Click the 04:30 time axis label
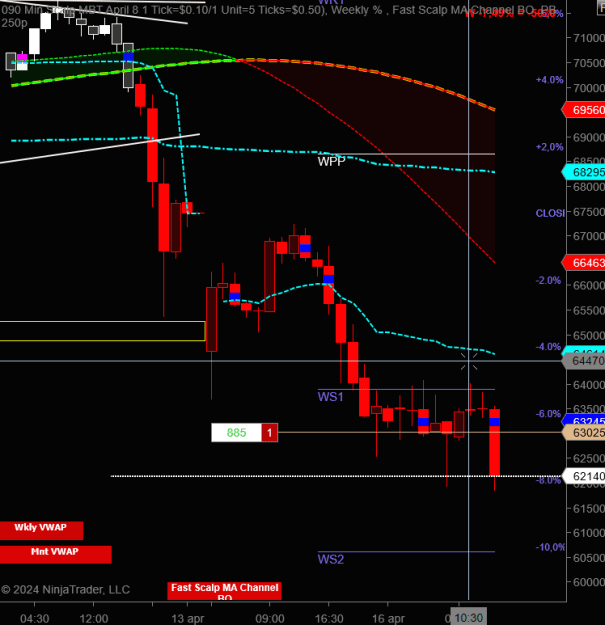This screenshot has width=605, height=625. pos(35,619)
